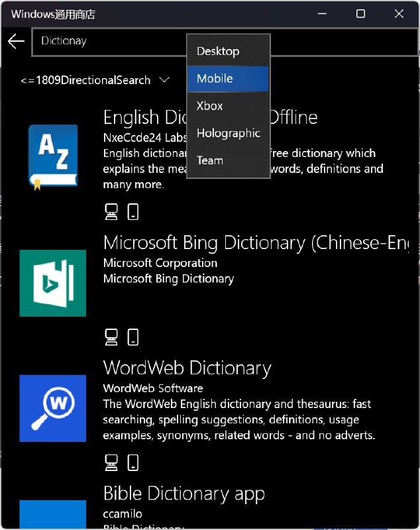Click the desktop device icon under Bing Dictionary
Screen dimensions: 420x530
pos(111,337)
